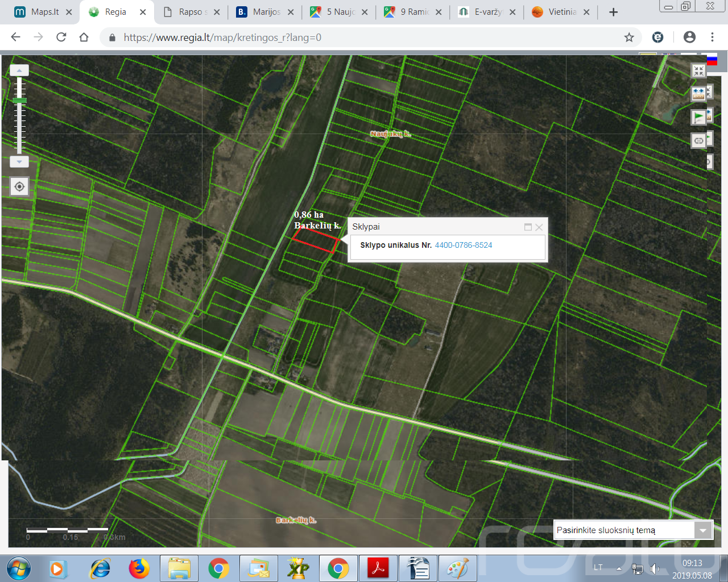The height and width of the screenshot is (582, 728).
Task: Click the collapse fullscreen map icon
Action: coord(698,70)
